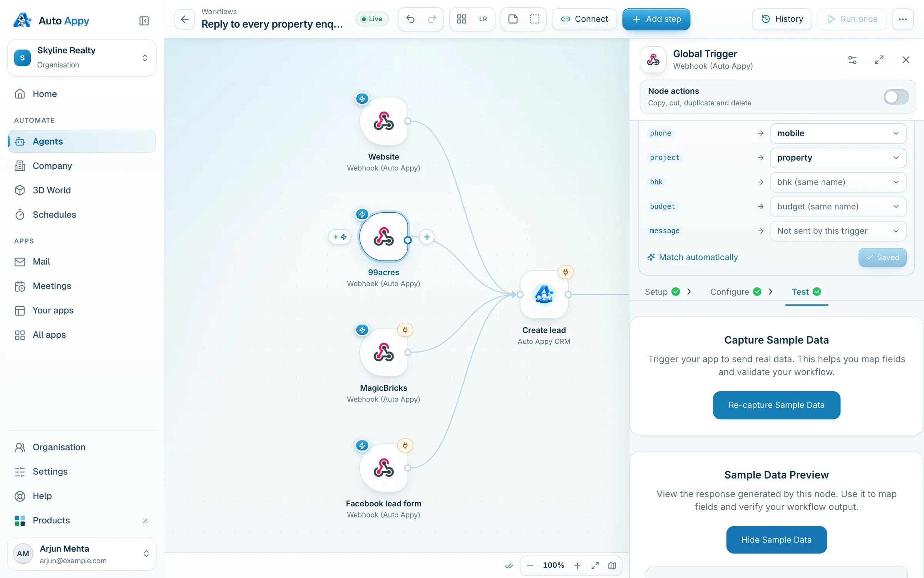Toggle the Live status badge
924x578 pixels.
point(372,19)
